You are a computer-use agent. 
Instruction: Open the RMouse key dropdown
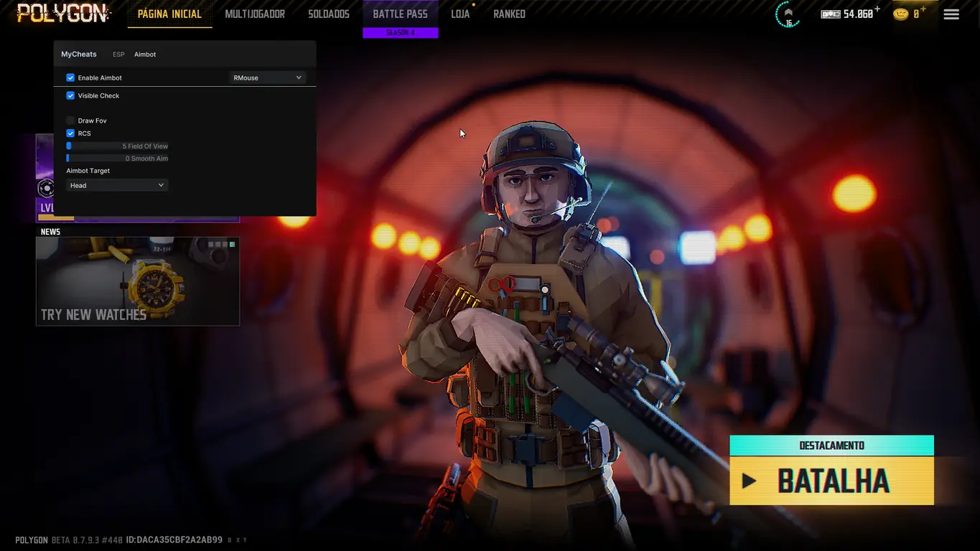[x=267, y=77]
